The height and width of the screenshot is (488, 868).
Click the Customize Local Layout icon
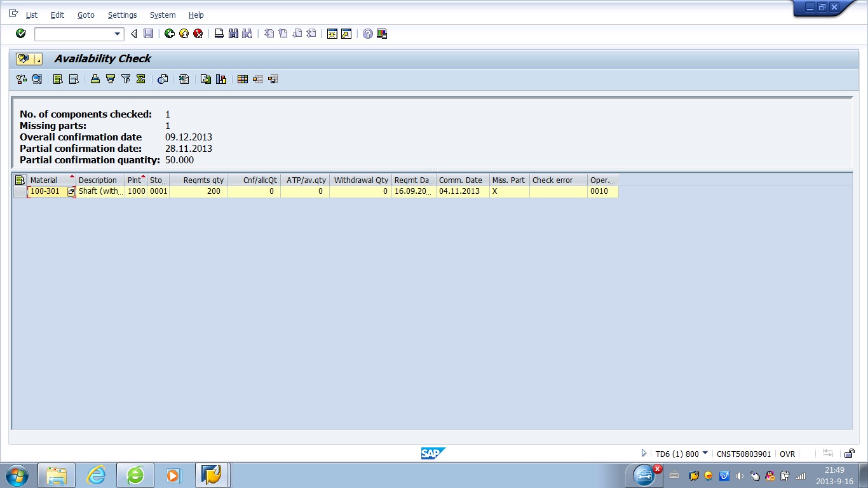pyautogui.click(x=382, y=34)
